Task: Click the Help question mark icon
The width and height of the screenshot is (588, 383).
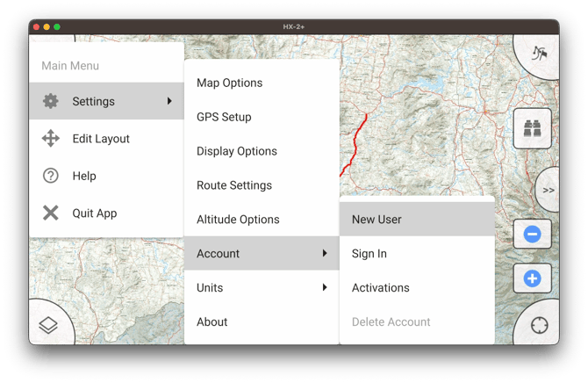Action: pyautogui.click(x=51, y=176)
